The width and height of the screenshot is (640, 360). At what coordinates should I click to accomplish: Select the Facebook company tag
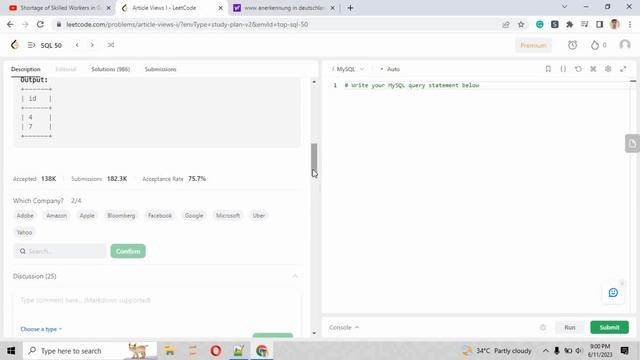point(160,216)
